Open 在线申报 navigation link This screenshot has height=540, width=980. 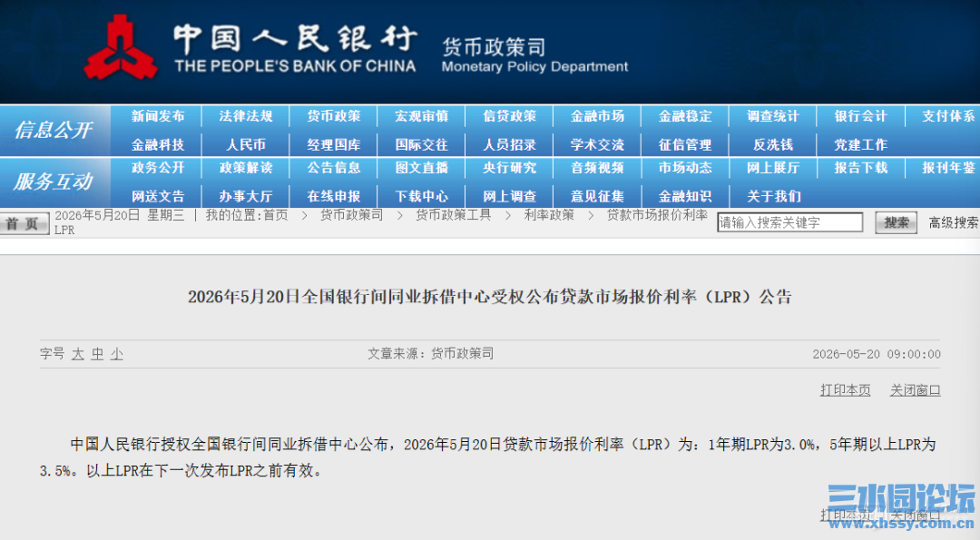click(334, 196)
